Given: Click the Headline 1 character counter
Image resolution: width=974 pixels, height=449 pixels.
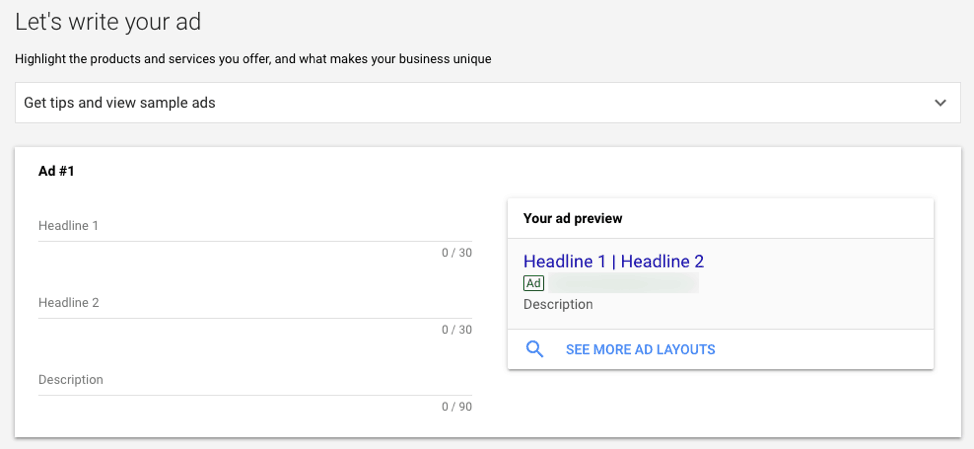Looking at the screenshot, I should (456, 253).
